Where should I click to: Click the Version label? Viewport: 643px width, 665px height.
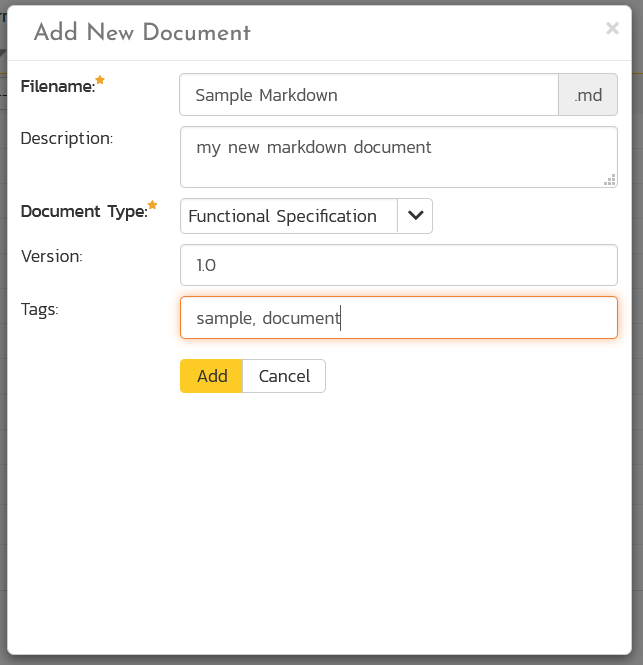point(51,256)
